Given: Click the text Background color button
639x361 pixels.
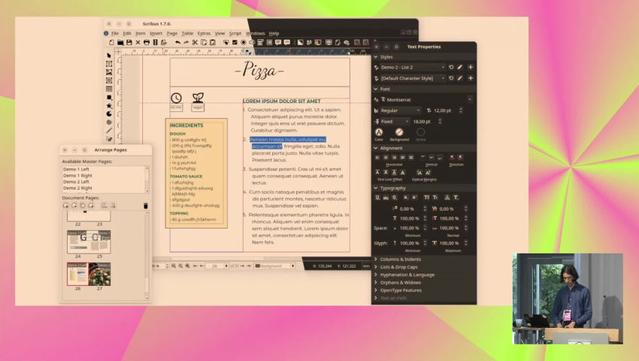Looking at the screenshot, I should (399, 132).
